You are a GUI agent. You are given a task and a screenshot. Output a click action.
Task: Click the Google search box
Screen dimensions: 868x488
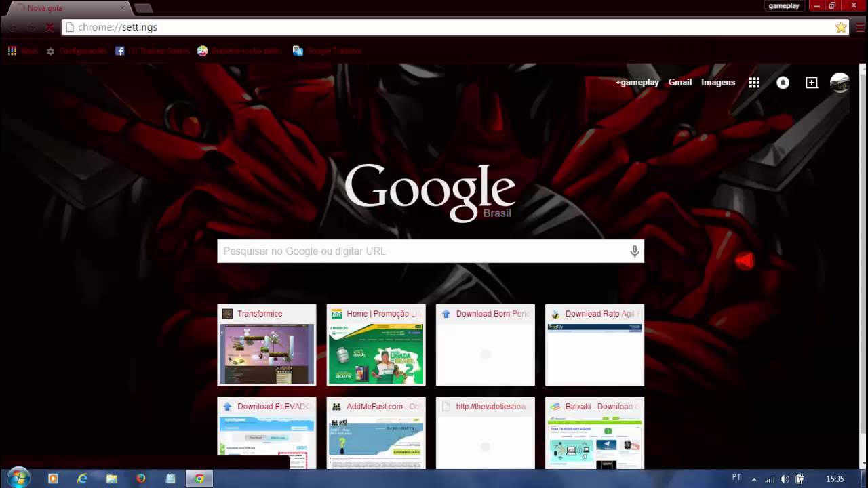[x=431, y=251]
